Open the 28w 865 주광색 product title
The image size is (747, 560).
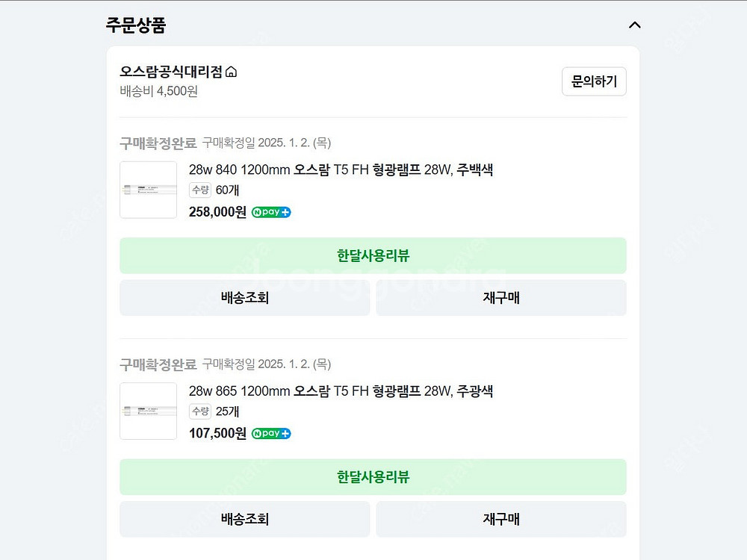pyautogui.click(x=341, y=391)
